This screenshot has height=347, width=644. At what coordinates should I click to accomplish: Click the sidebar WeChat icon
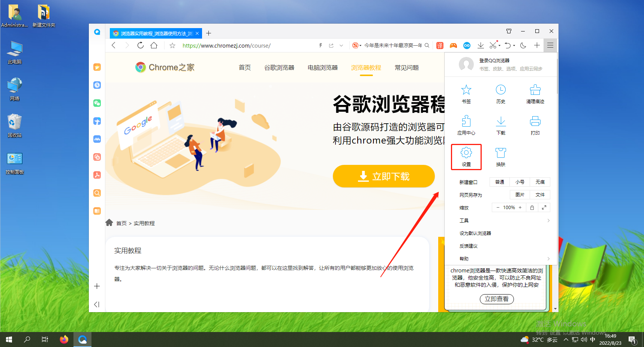coord(97,103)
